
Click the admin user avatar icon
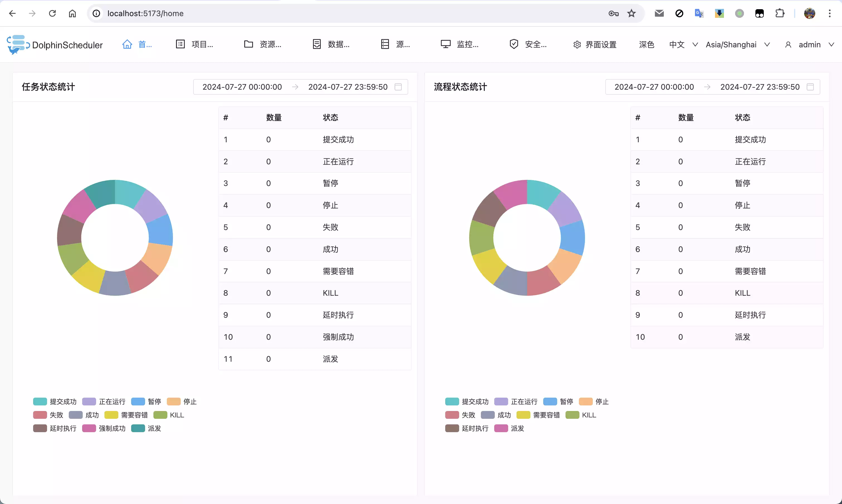(x=788, y=45)
